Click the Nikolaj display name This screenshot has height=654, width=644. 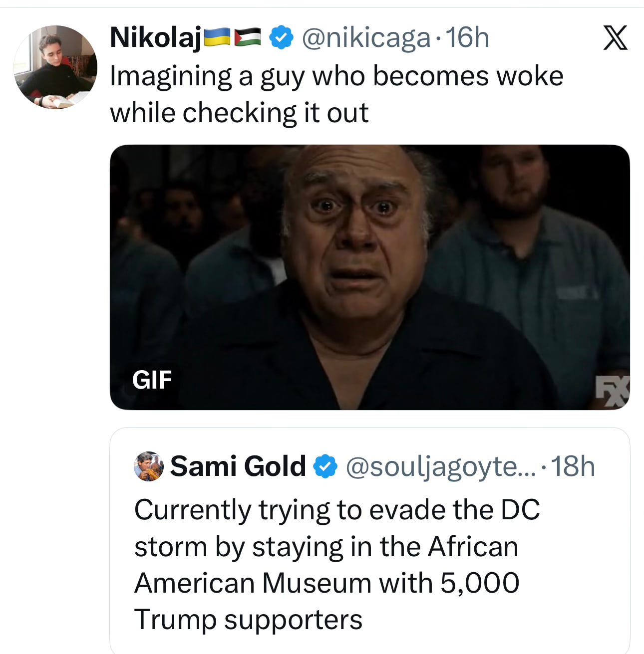point(156,39)
